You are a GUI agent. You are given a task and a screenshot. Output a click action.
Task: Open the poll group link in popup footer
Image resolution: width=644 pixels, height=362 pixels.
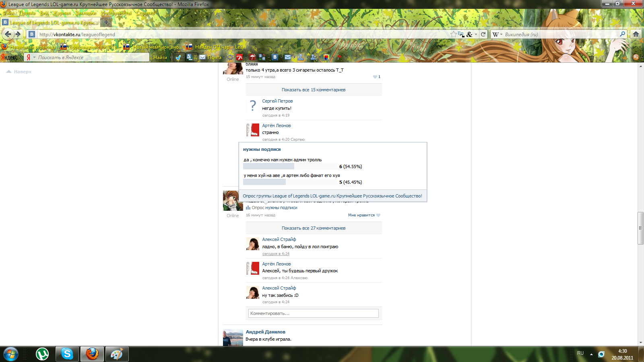pyautogui.click(x=332, y=196)
